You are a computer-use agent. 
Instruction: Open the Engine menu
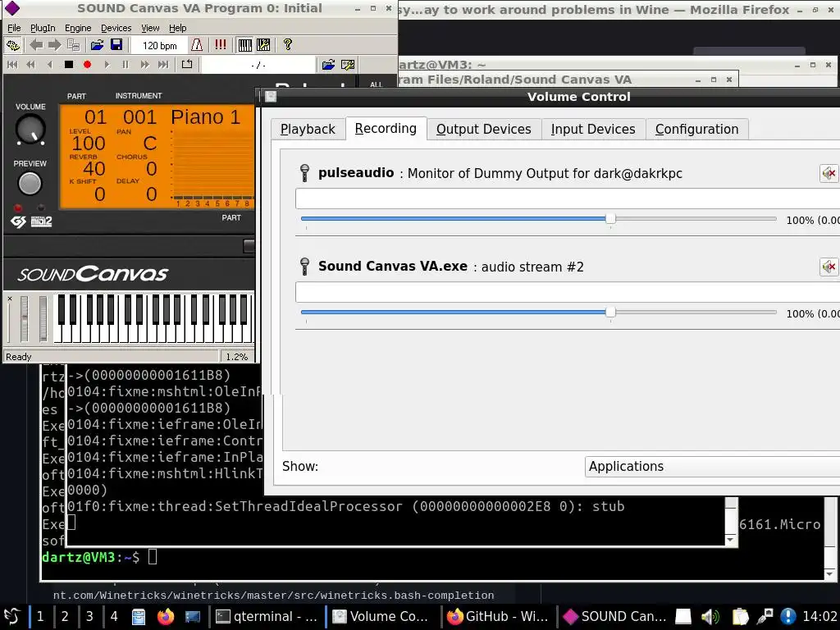78,28
